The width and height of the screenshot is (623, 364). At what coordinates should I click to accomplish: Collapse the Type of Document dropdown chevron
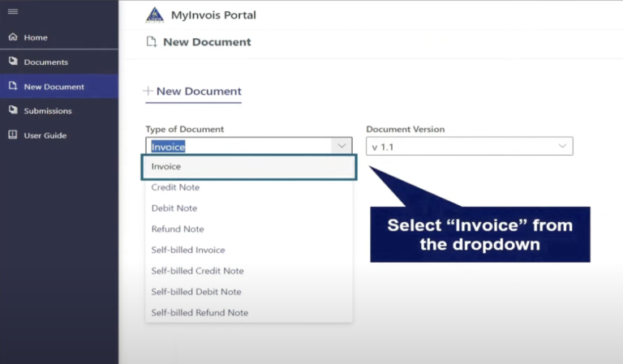(342, 146)
